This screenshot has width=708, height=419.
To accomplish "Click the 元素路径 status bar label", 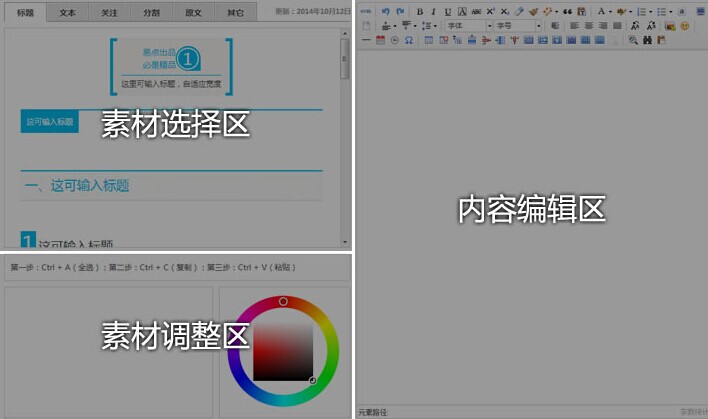I will tap(373, 412).
